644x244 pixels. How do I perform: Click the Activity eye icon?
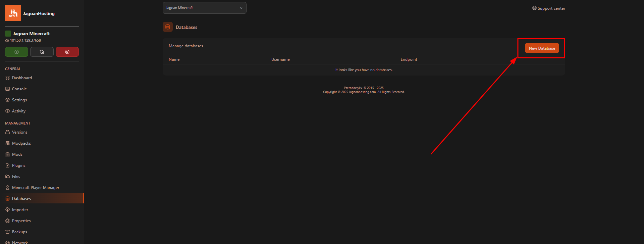tap(7, 111)
